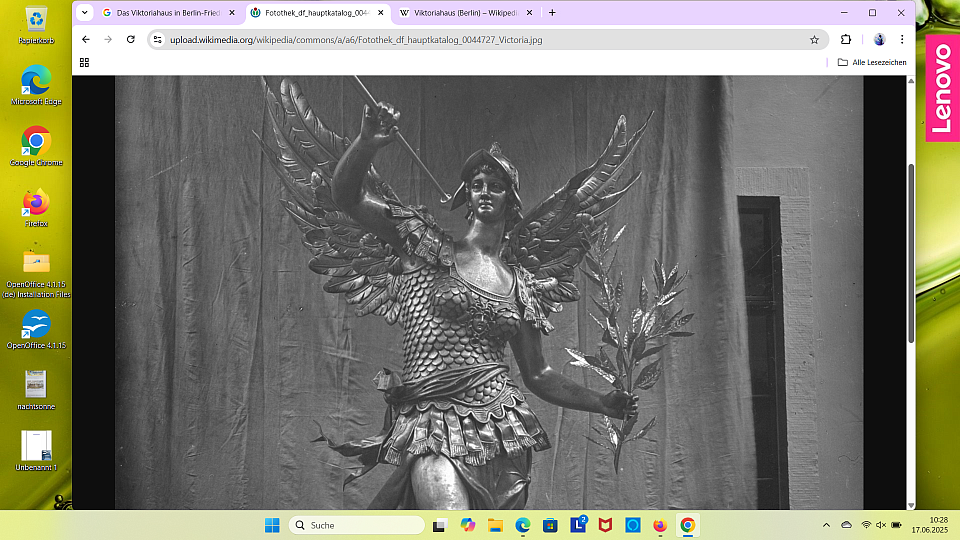Switch to Viktoriahaus (Berlin) – Wikipedia tab
This screenshot has width=960, height=540.
point(467,13)
